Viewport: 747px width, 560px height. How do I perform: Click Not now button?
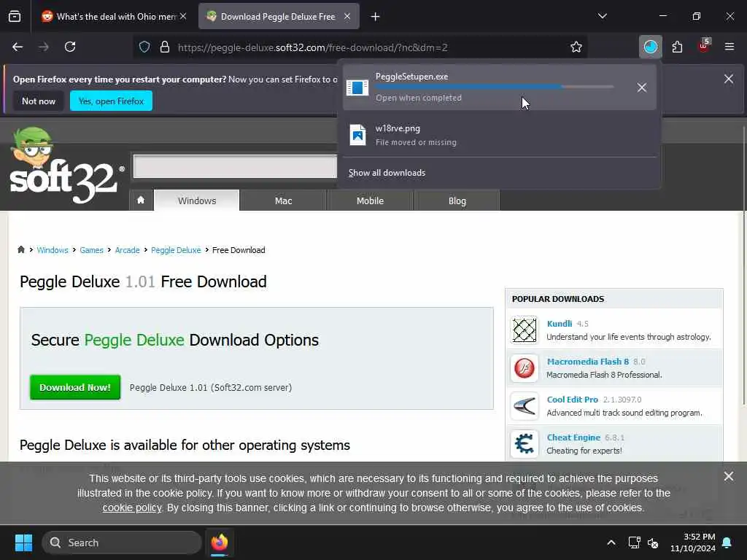(39, 101)
